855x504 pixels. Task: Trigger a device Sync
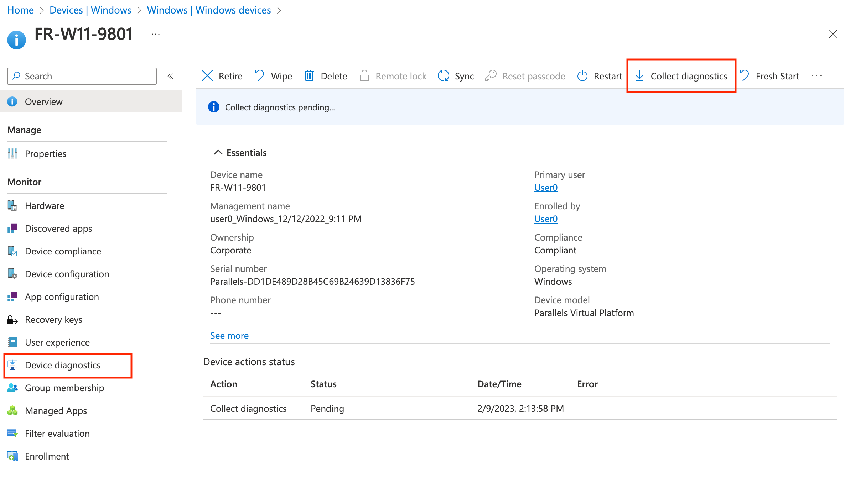click(464, 76)
